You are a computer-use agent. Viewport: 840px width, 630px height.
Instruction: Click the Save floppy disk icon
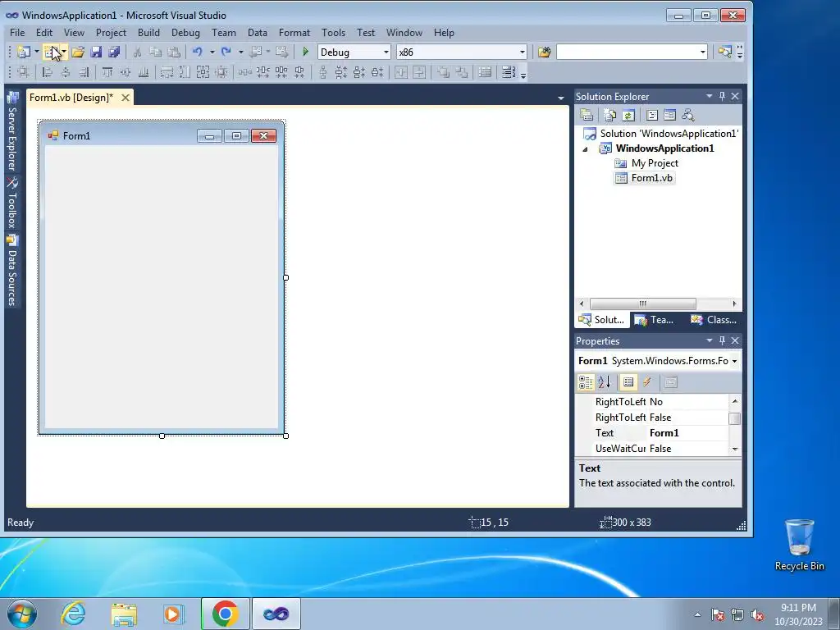[97, 52]
